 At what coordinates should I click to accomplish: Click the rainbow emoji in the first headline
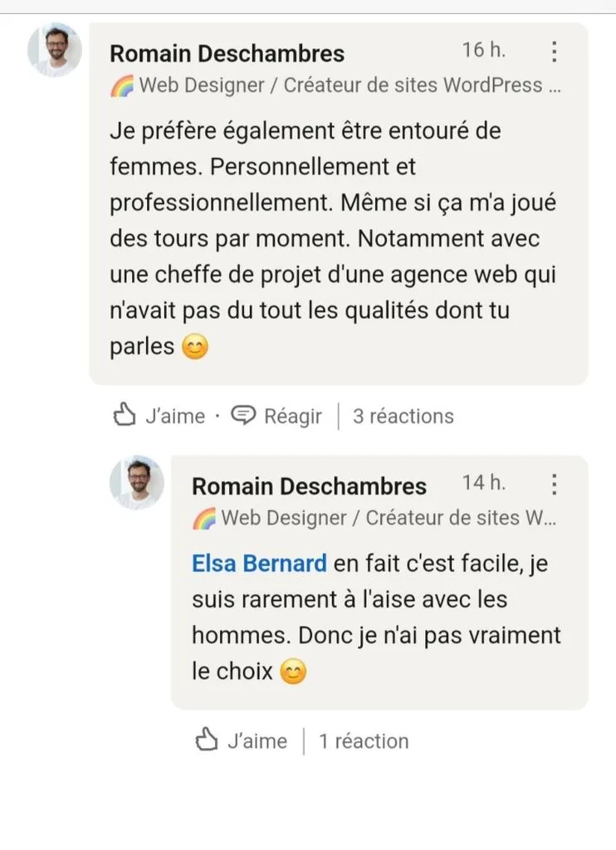pyautogui.click(x=122, y=85)
